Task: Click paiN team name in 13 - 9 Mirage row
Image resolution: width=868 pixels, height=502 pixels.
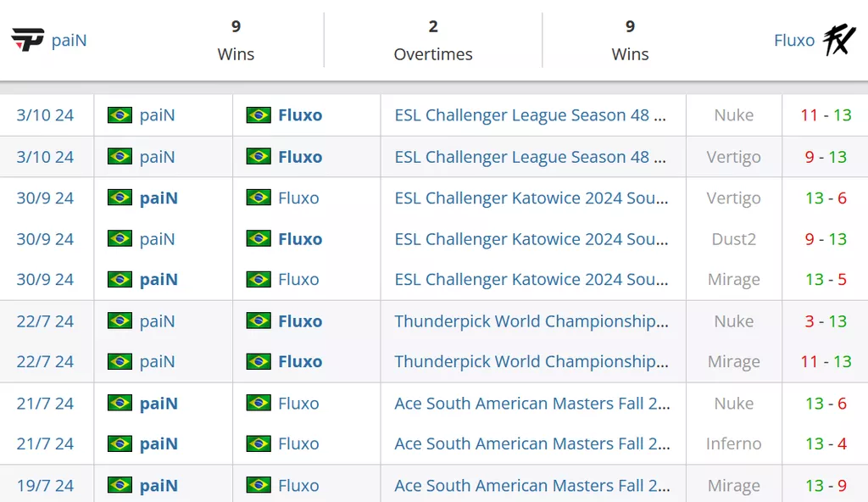Action: click(x=159, y=485)
